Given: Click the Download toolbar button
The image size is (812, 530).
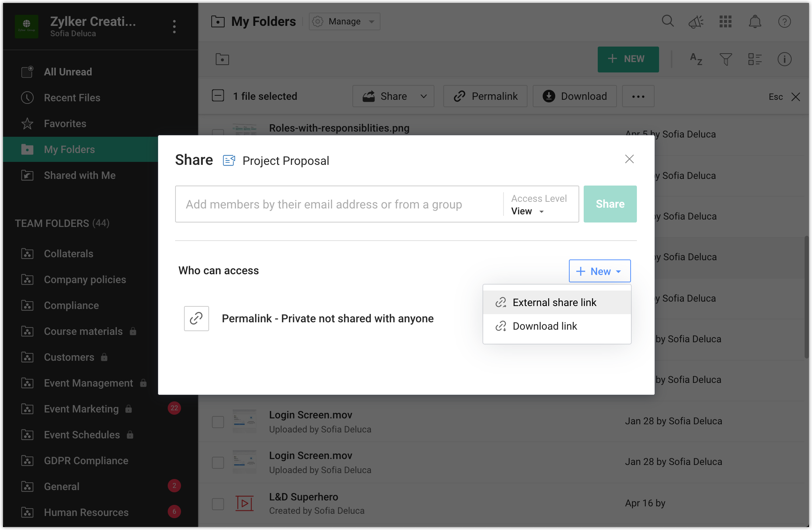Looking at the screenshot, I should pos(575,96).
